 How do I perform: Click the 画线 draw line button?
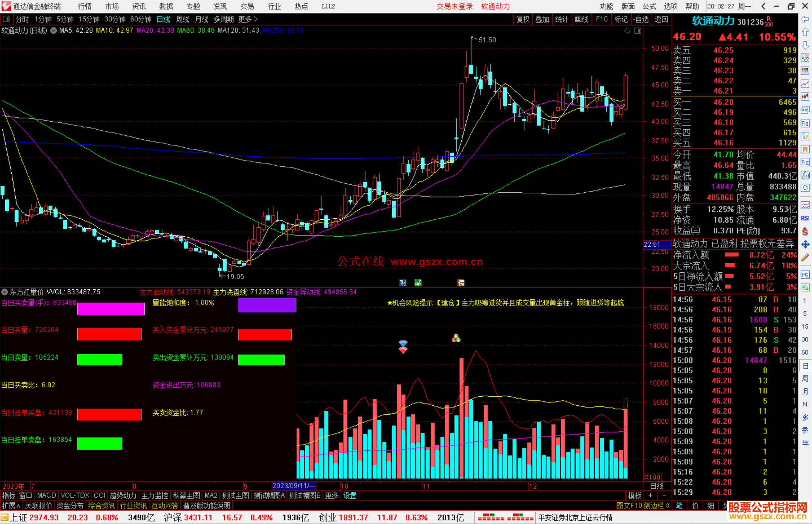pos(582,19)
